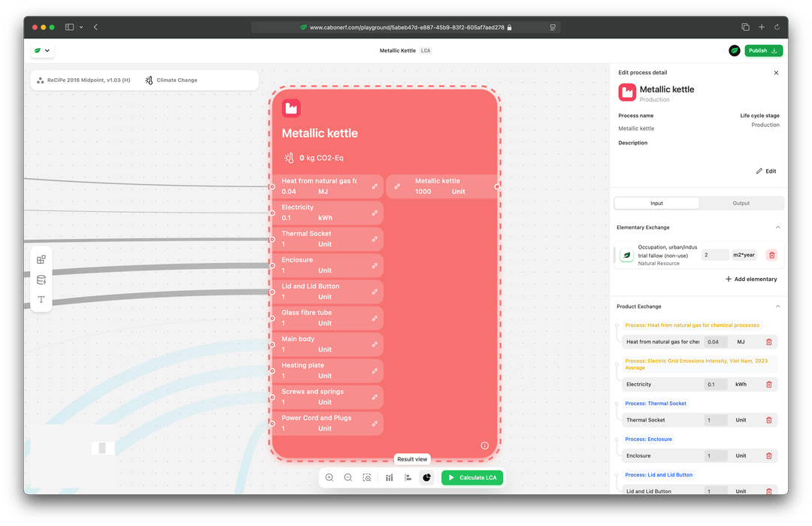Open the m2*year unit dropdown
The width and height of the screenshot is (812, 526).
[744, 255]
